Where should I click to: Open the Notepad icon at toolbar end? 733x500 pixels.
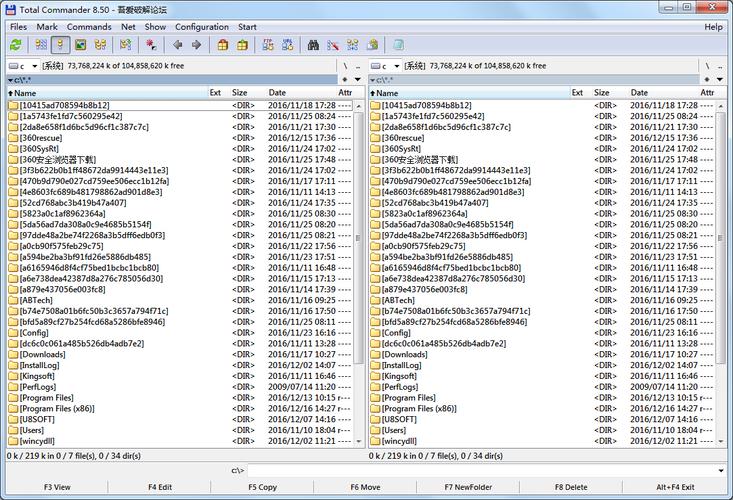point(398,45)
